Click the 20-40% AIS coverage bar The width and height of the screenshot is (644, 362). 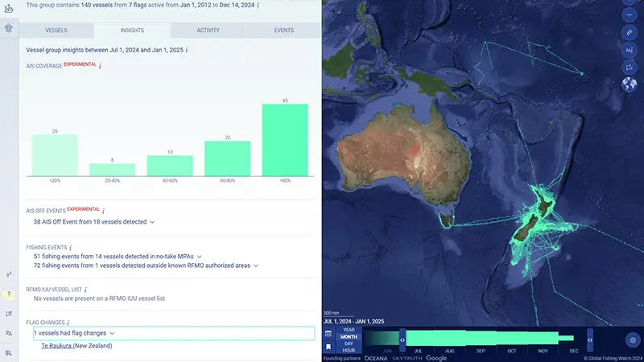pyautogui.click(x=112, y=170)
